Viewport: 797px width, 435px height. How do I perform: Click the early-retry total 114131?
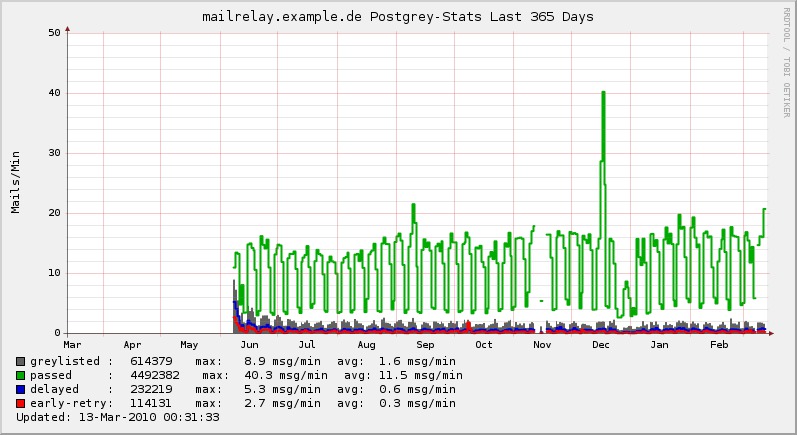pyautogui.click(x=151, y=403)
